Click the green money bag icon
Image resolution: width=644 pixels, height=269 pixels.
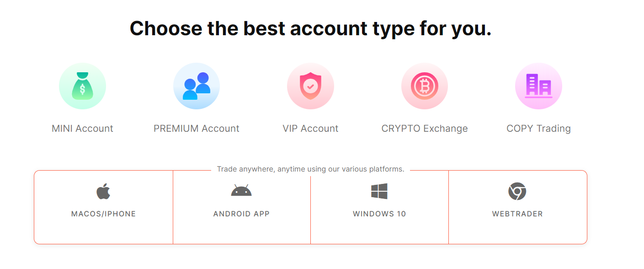82,86
